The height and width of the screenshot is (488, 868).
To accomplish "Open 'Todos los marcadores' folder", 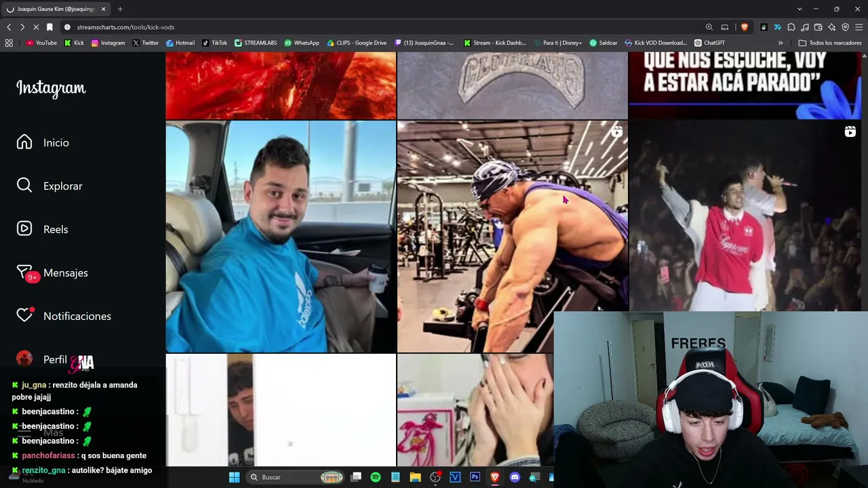I will pyautogui.click(x=830, y=43).
